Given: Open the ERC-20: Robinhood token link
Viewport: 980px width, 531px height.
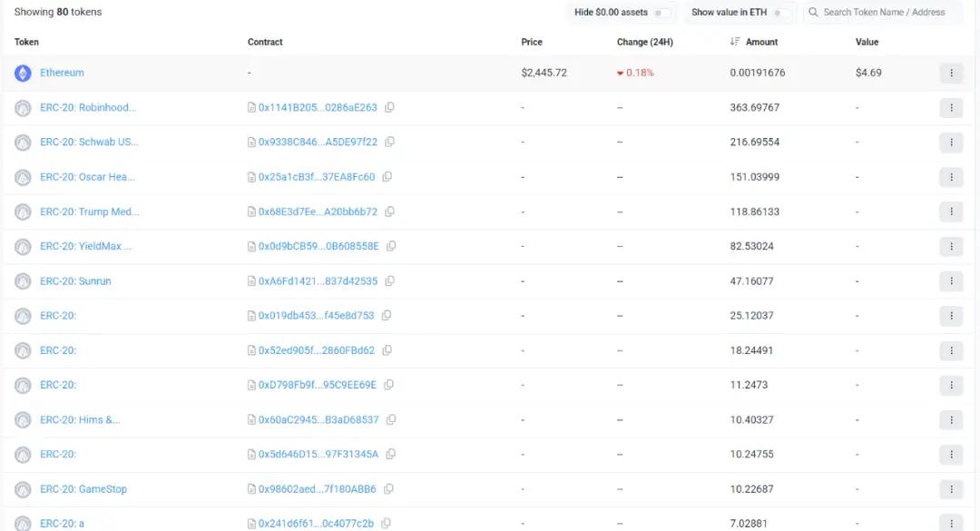Looking at the screenshot, I should (x=88, y=108).
